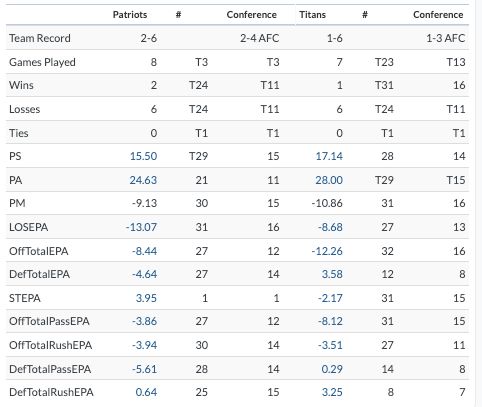Select the Patriots LOSEPA value -13.07
The width and height of the screenshot is (482, 407).
(x=141, y=227)
